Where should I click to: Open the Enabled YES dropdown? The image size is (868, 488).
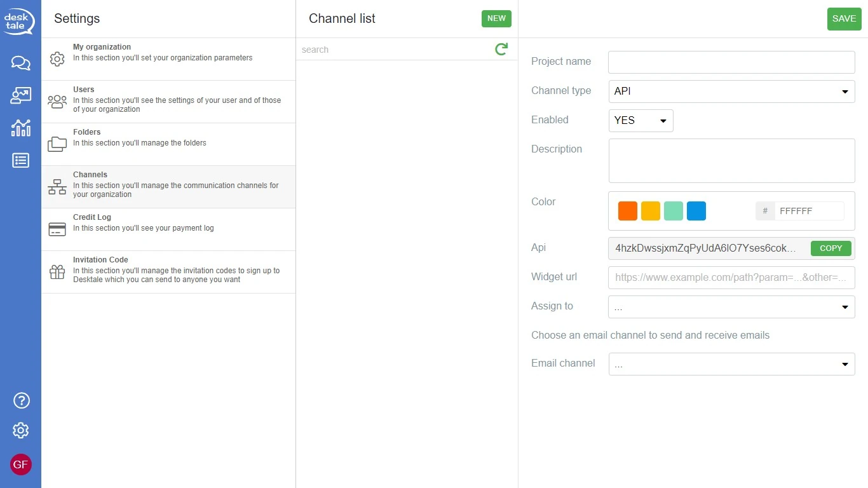click(x=641, y=121)
